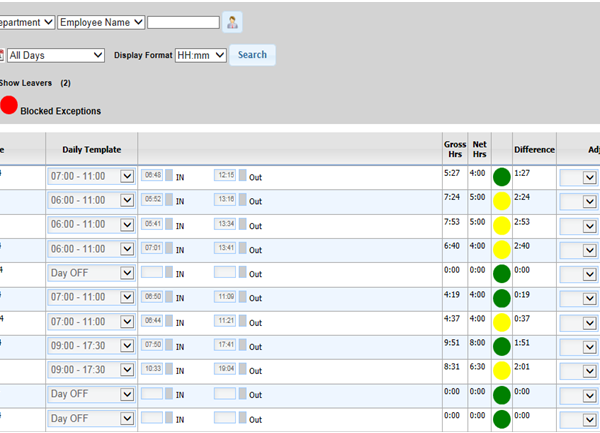600x433 pixels.
Task: Toggle gray box beside the 06:48 IN time
Action: [x=169, y=175]
